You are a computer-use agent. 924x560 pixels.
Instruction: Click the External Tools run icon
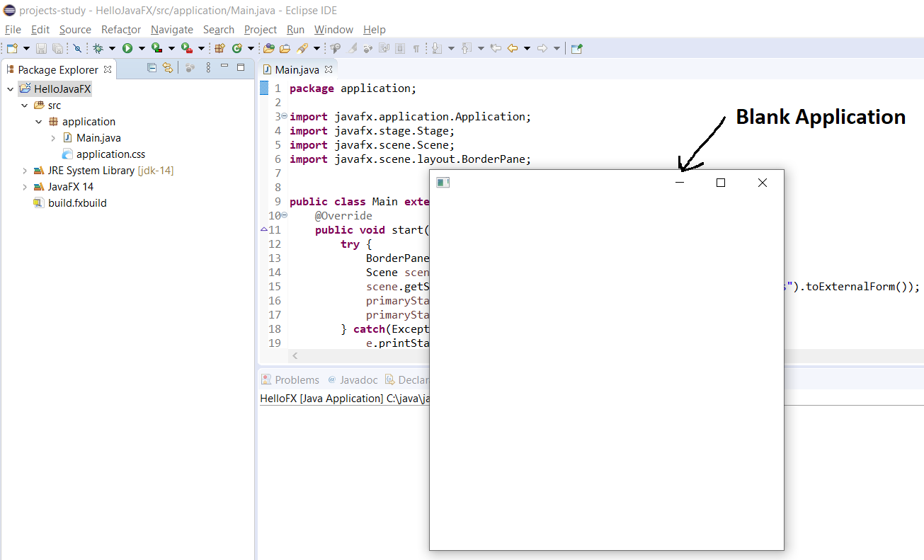tap(187, 48)
